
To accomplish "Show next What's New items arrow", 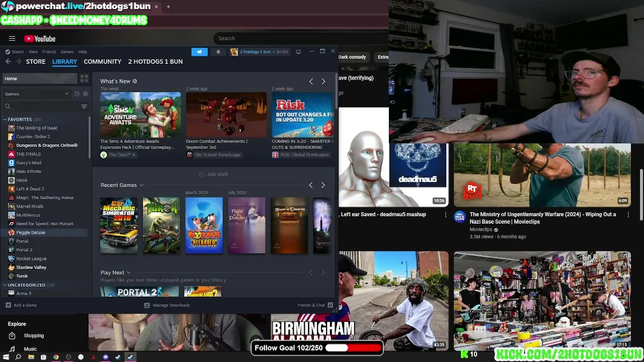I will tap(323, 81).
